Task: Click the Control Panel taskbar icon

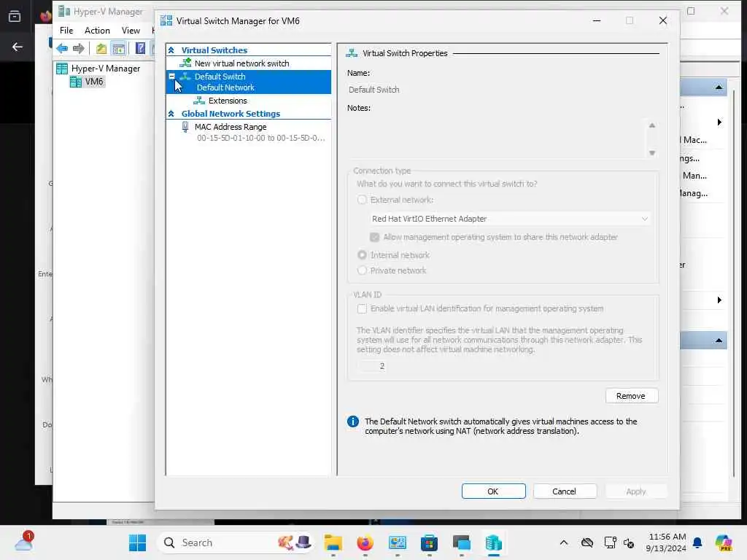Action: pos(398,542)
